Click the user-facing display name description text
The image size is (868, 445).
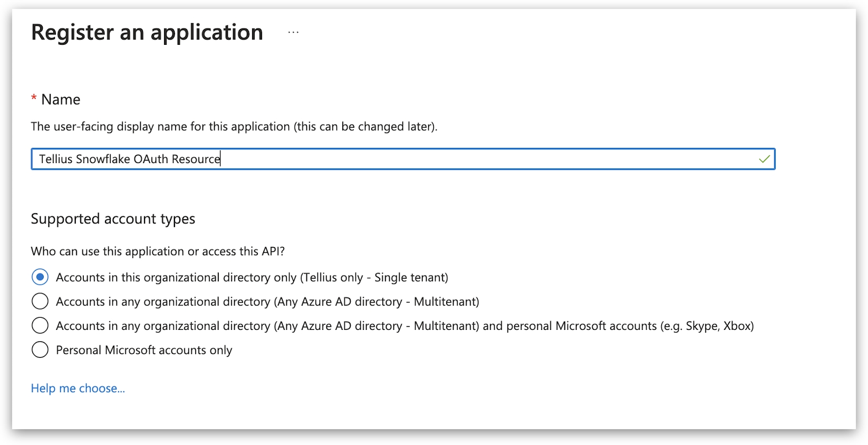234,127
